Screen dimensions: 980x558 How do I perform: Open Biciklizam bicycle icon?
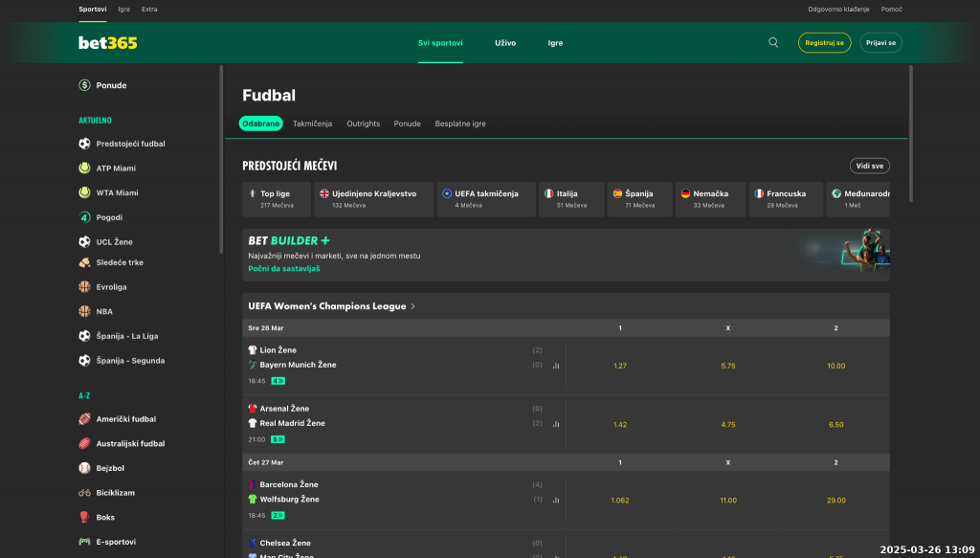pos(84,492)
